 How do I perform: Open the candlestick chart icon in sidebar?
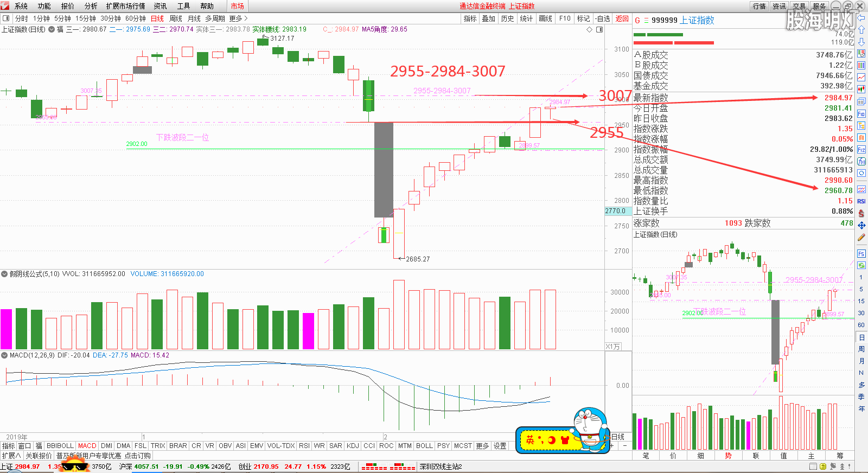(861, 90)
